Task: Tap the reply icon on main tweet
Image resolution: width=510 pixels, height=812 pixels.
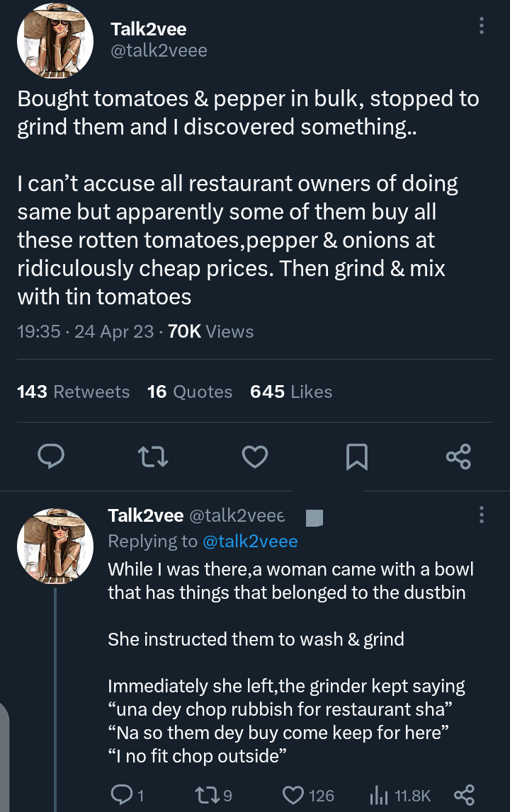Action: 50,457
